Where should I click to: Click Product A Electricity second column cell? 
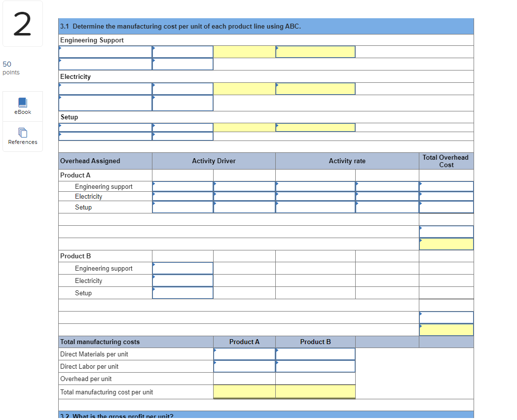[x=244, y=196]
